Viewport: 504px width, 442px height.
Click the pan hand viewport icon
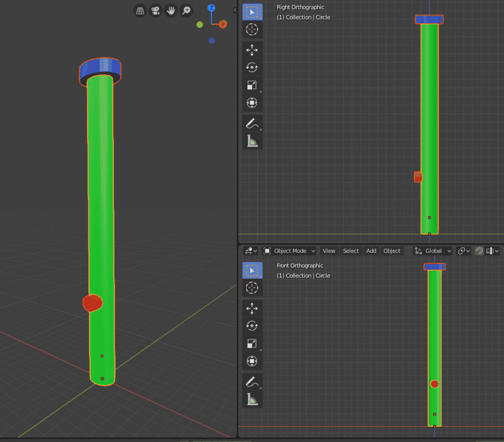tap(171, 10)
